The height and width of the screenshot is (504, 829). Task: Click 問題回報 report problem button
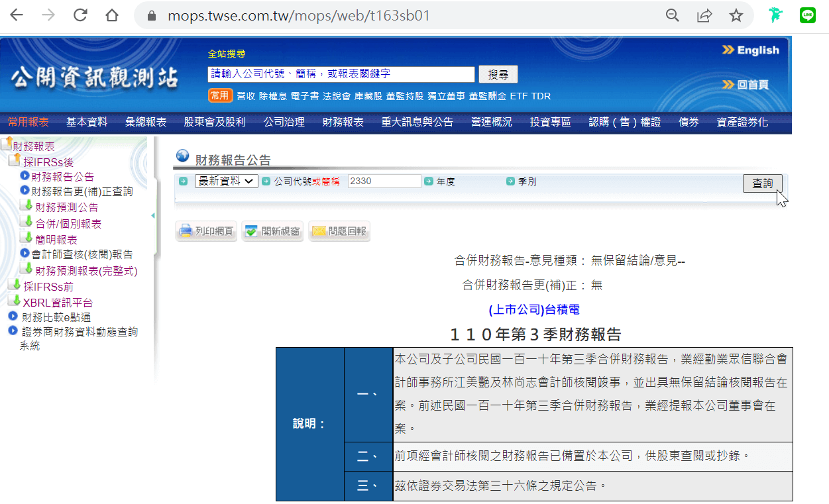click(339, 231)
